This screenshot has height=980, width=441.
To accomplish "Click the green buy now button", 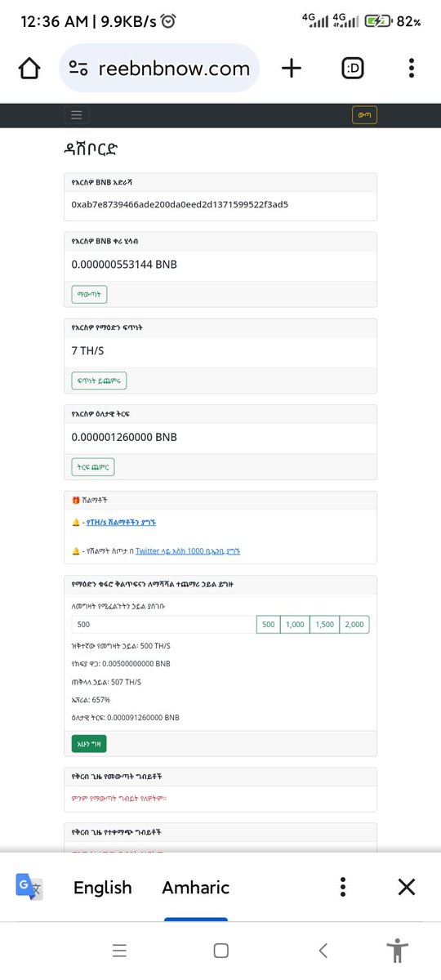I will pyautogui.click(x=89, y=743).
